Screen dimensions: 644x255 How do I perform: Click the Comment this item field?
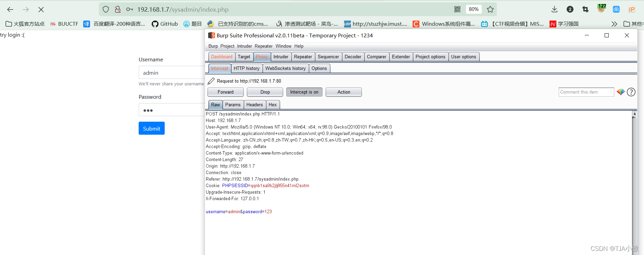[586, 92]
